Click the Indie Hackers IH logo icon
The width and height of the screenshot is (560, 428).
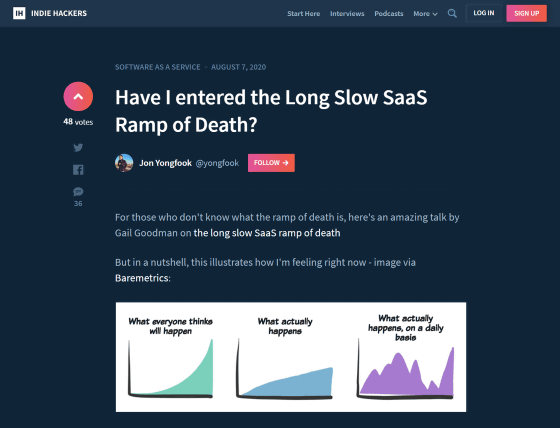point(19,13)
